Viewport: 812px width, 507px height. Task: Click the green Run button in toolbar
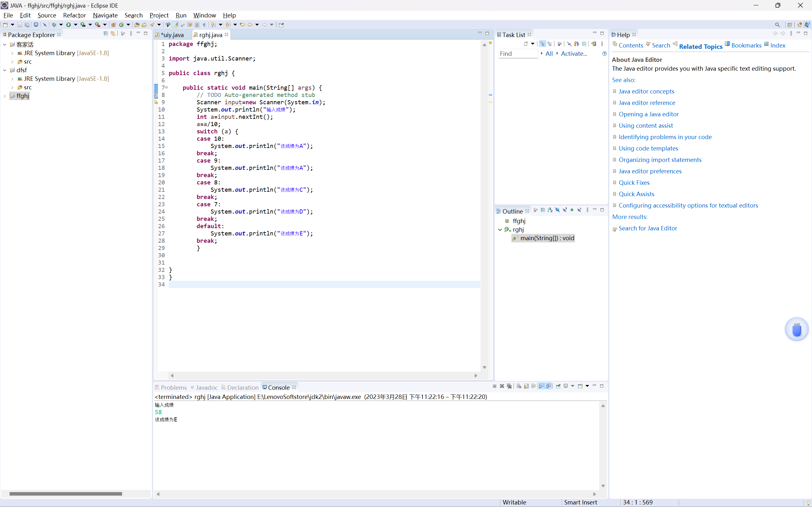69,24
